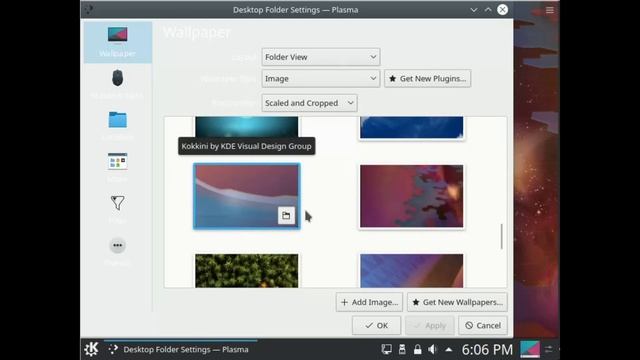Click the Plasma icon in title bar
This screenshot has width=640, height=360.
(89, 9)
